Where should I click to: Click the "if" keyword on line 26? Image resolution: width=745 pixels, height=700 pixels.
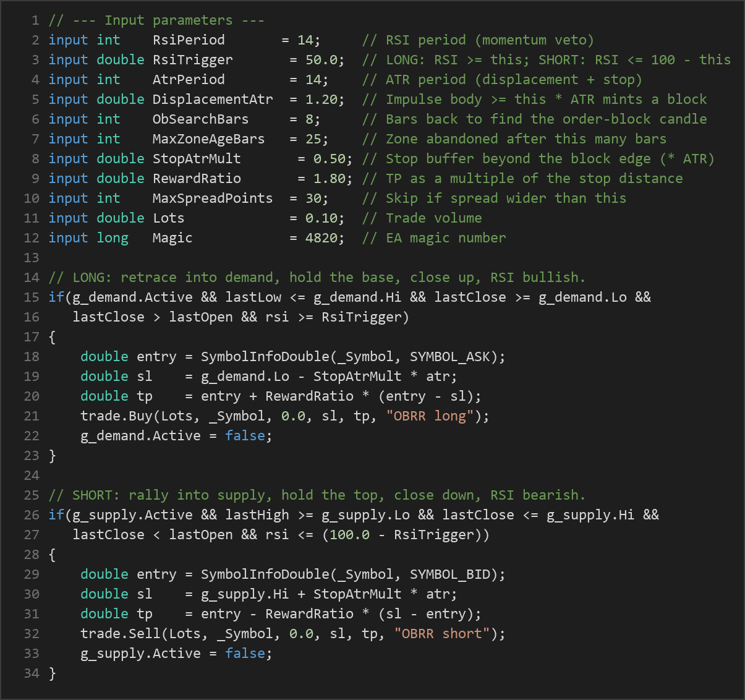tap(56, 515)
